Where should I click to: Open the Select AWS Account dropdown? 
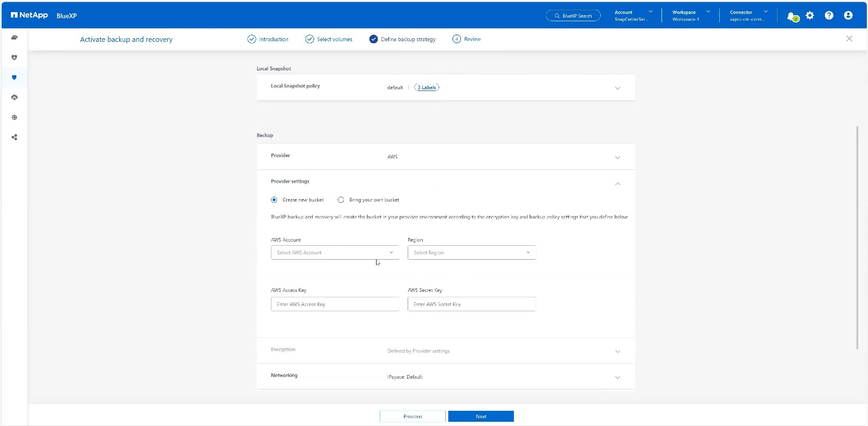(335, 252)
